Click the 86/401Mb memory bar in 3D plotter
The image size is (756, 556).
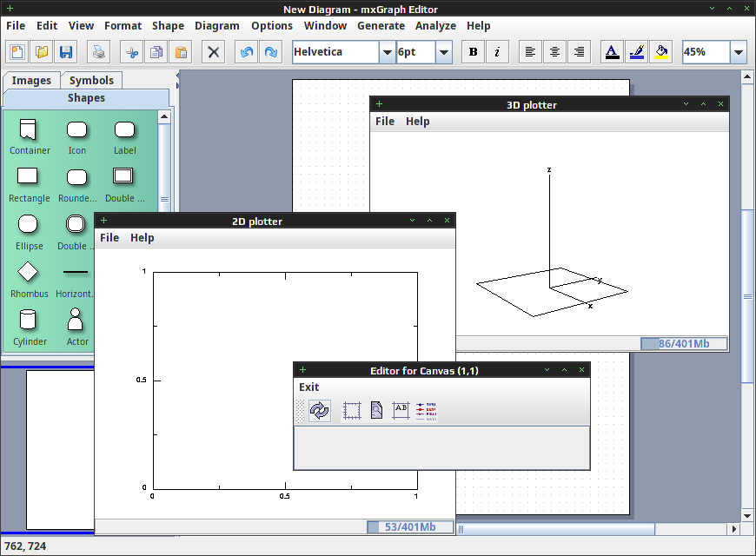tap(684, 344)
